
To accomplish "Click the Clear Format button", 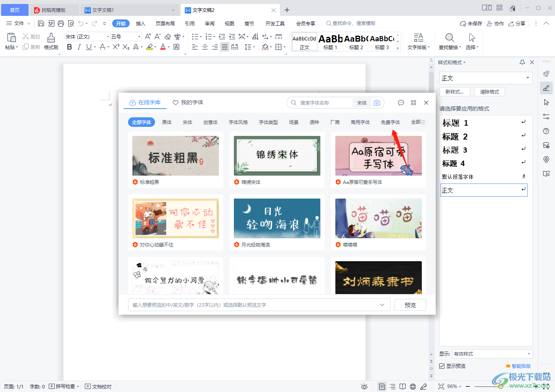I will [490, 92].
